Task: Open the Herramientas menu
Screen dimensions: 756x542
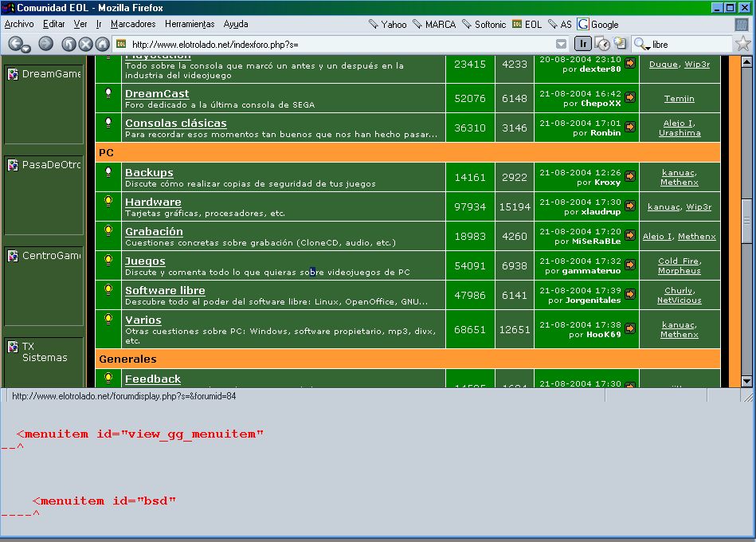Action: click(190, 24)
